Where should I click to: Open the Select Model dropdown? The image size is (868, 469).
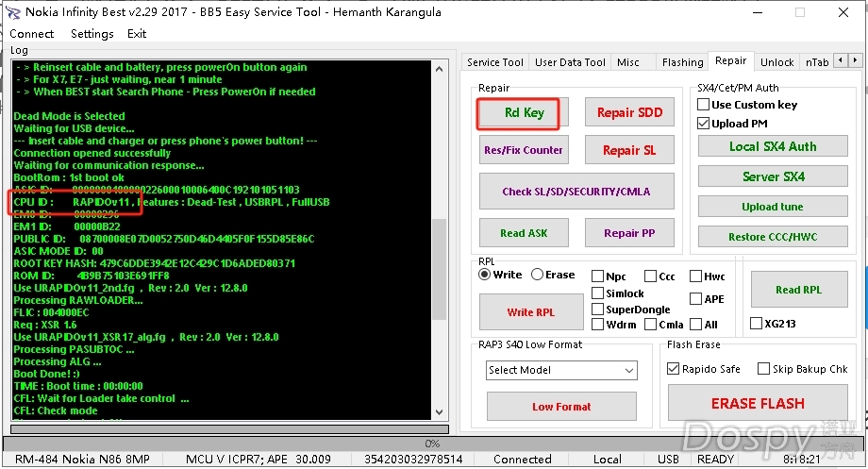click(561, 370)
